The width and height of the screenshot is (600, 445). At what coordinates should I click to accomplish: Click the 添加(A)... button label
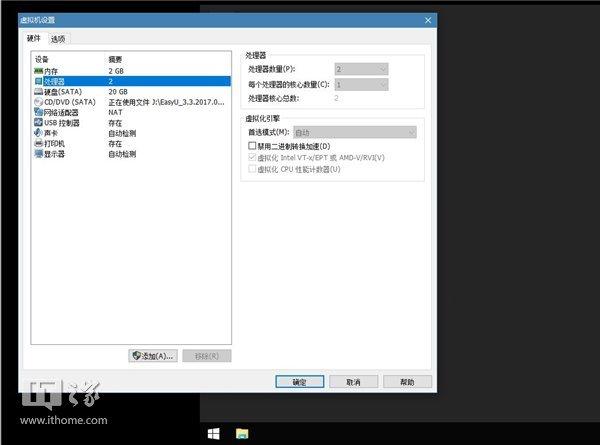159,356
